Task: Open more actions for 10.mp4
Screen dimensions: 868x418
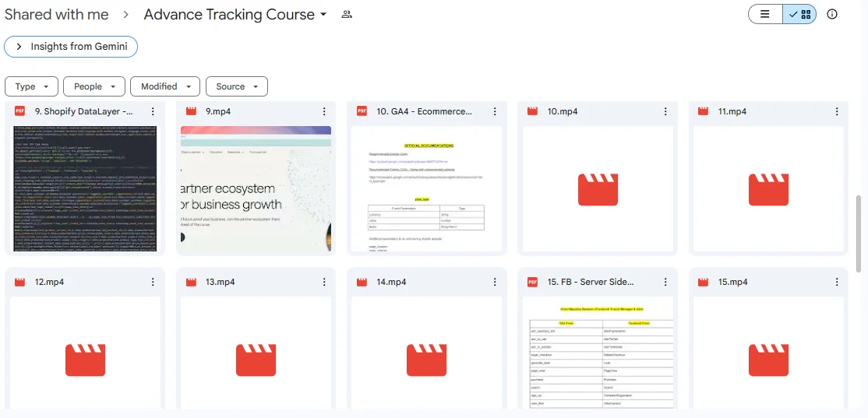Action: tap(665, 112)
